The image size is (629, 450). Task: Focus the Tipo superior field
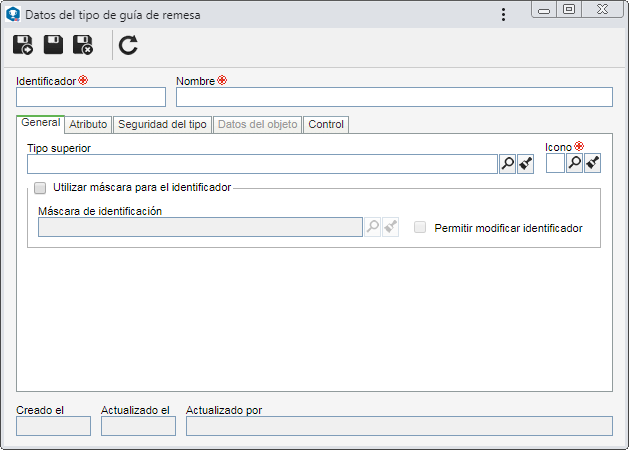262,164
